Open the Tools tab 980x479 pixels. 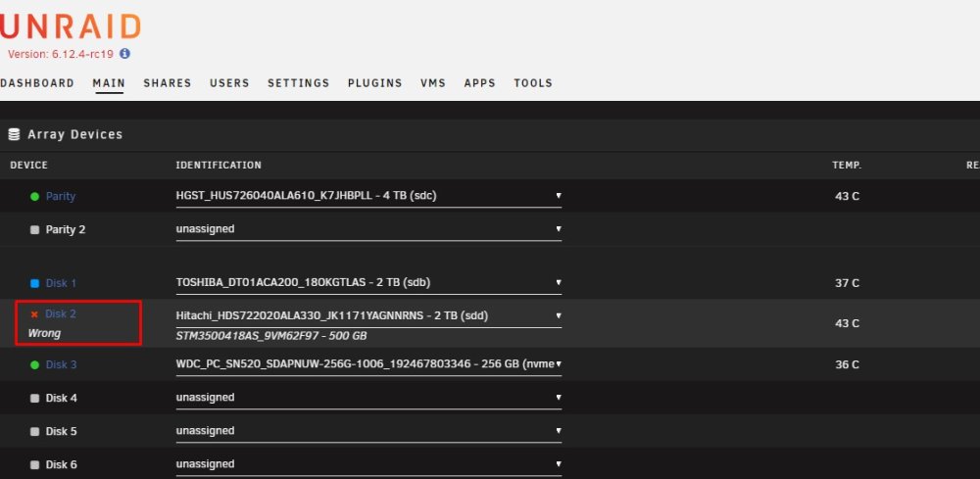tap(533, 83)
